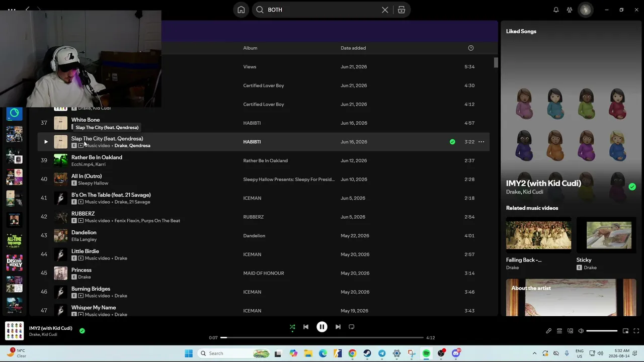The width and height of the screenshot is (644, 362).
Task: Toggle shuffle in playback controls
Action: pyautogui.click(x=292, y=327)
